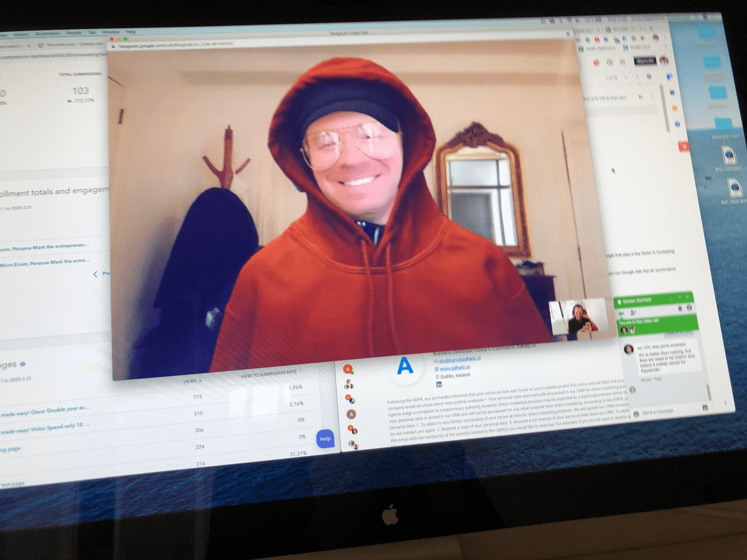Click the 715 views value in the table
Screen dimensions: 747x560
click(x=198, y=397)
